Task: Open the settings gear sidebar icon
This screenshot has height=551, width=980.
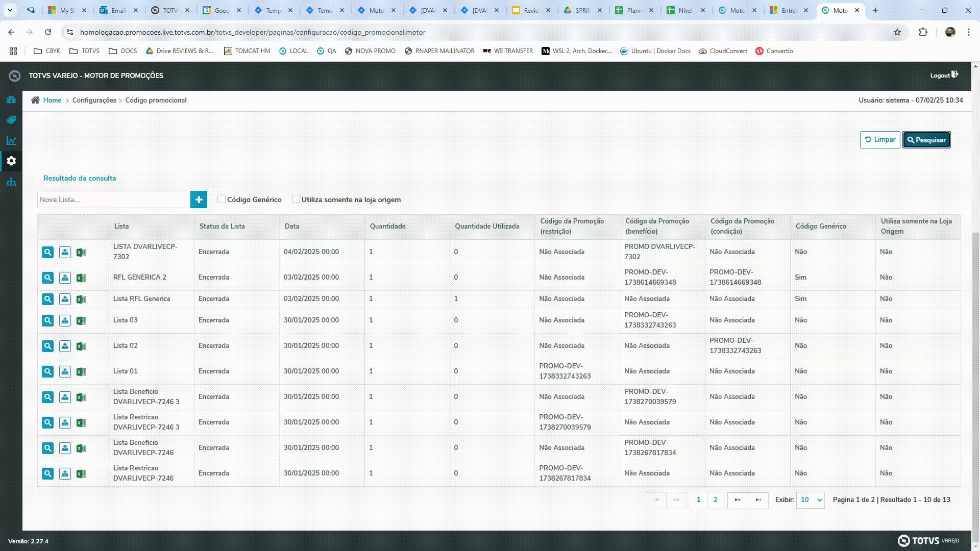Action: tap(11, 161)
